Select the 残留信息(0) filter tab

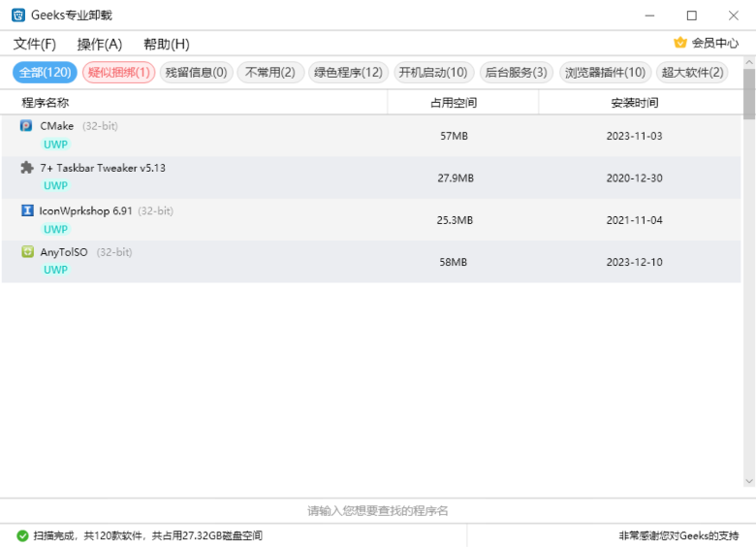click(196, 73)
